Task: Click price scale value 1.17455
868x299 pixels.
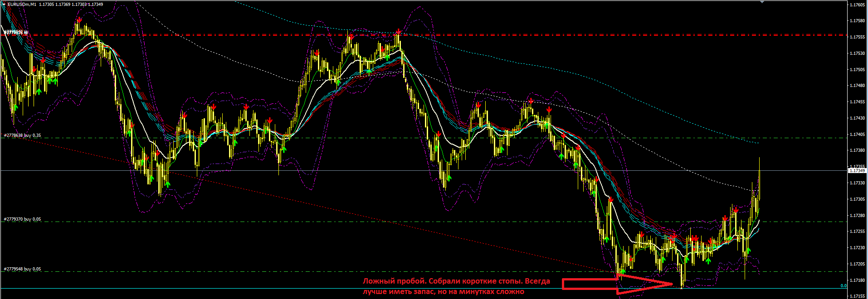Action: [858, 102]
